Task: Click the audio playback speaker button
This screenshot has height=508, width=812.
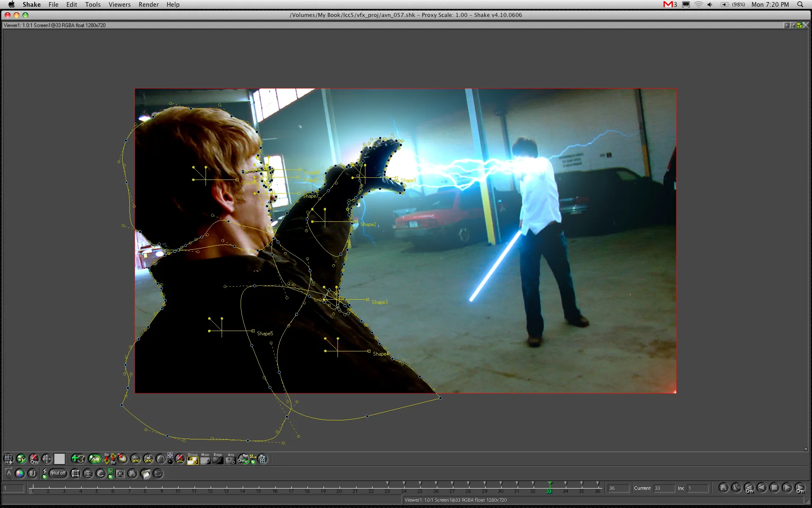Action: pos(736,488)
